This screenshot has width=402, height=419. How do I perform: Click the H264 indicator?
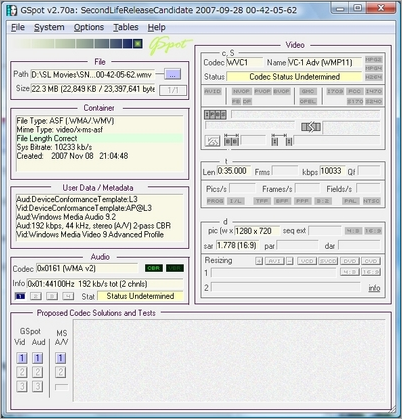(x=373, y=77)
